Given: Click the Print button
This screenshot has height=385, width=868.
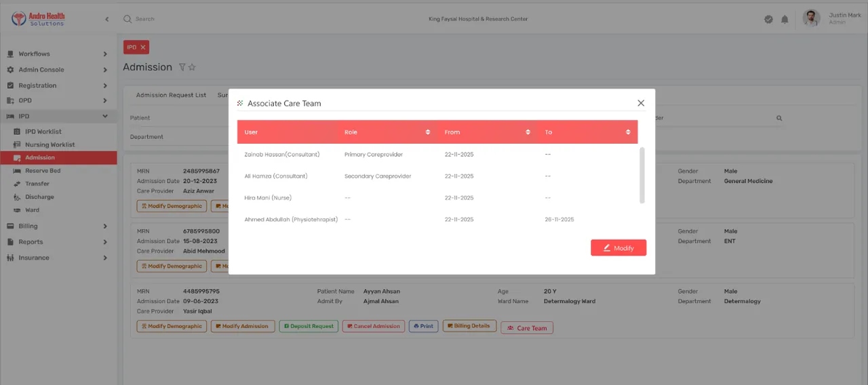Looking at the screenshot, I should (423, 326).
